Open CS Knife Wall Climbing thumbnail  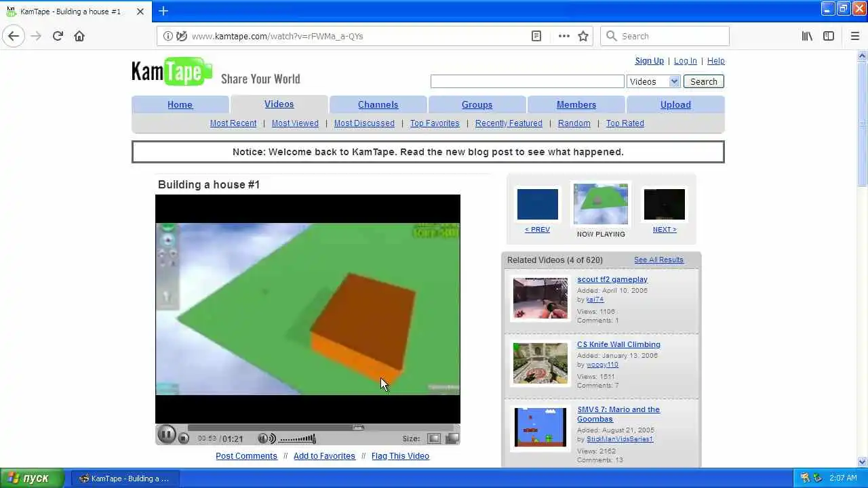(540, 363)
